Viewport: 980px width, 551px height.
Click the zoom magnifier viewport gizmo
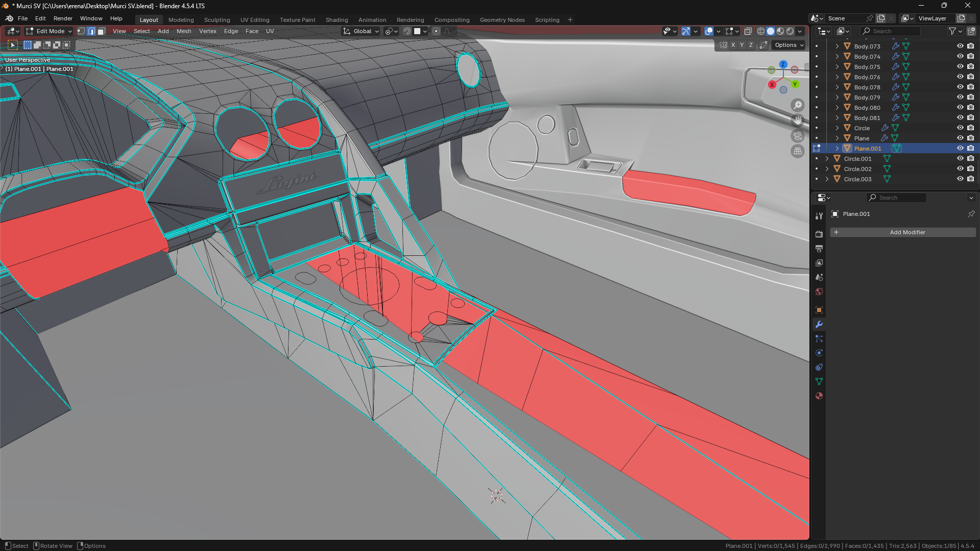798,105
